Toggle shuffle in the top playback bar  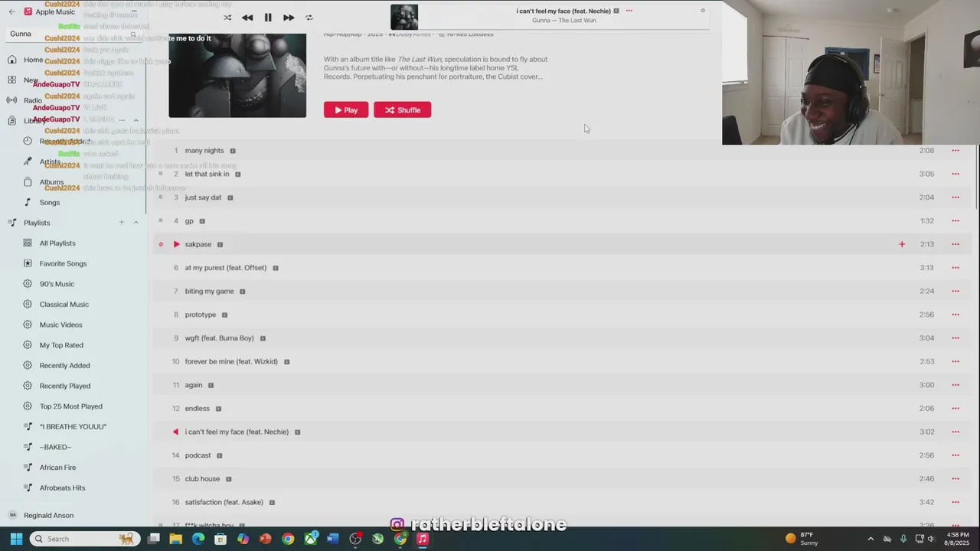[x=227, y=18]
